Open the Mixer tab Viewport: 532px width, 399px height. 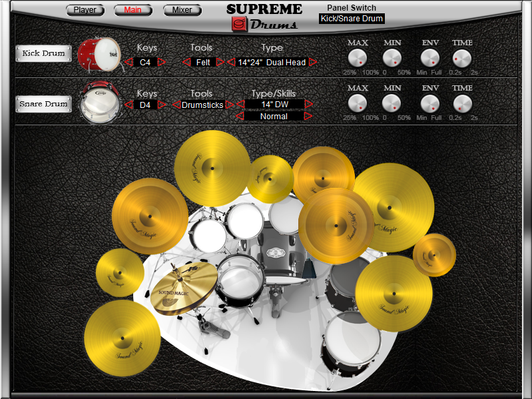[182, 10]
